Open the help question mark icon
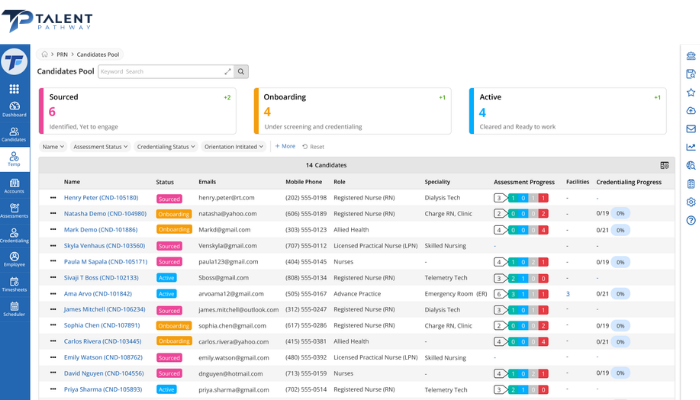Image resolution: width=700 pixels, height=400 pixels. (691, 220)
